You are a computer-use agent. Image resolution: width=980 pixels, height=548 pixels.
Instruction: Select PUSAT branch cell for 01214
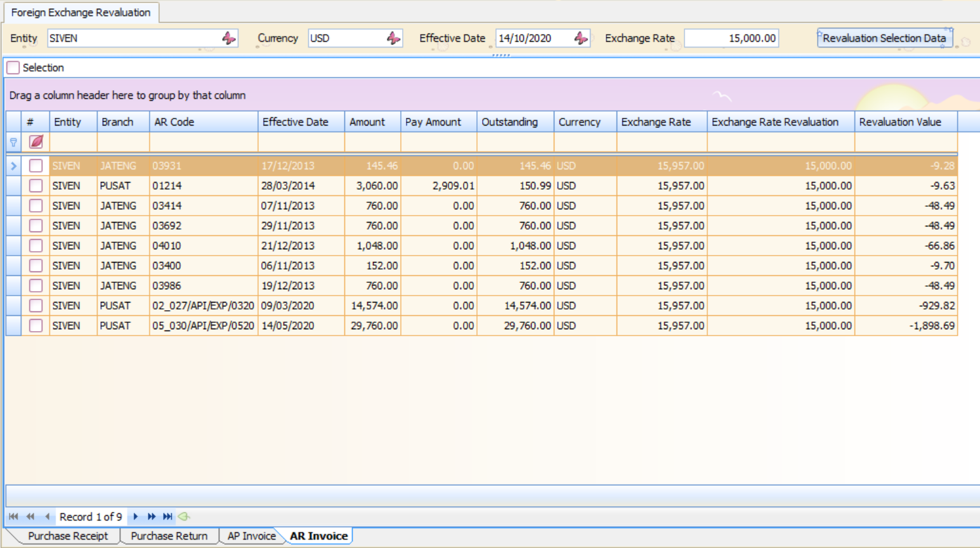pos(123,186)
